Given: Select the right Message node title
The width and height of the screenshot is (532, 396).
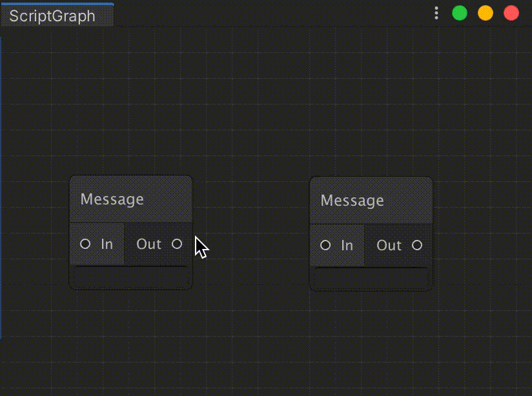Looking at the screenshot, I should [352, 201].
